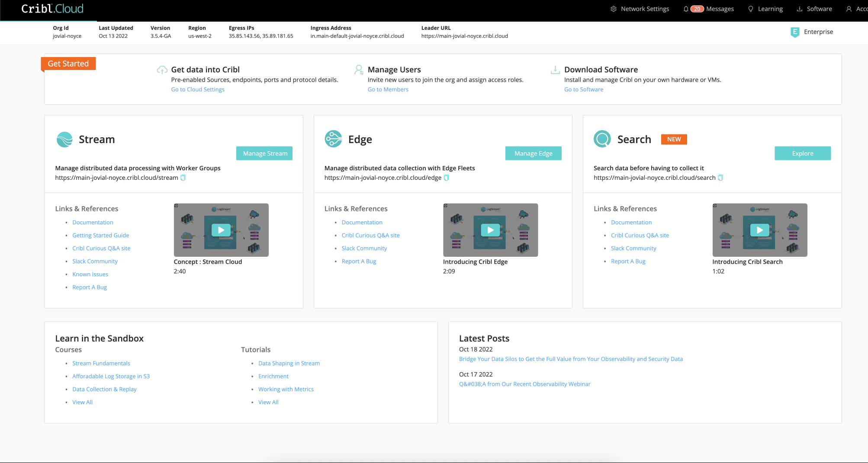
Task: Click the Enterprise plan badge icon
Action: (795, 32)
